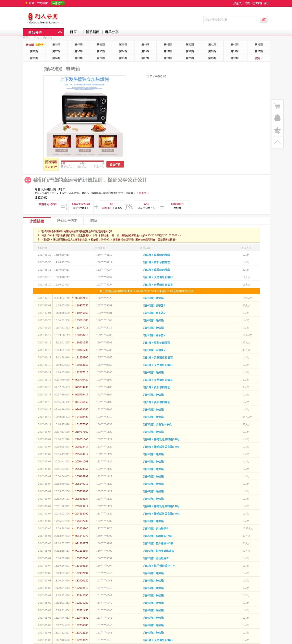Click the star add-to-favorites sidebar icon
The width and height of the screenshot is (292, 644).
point(277,130)
